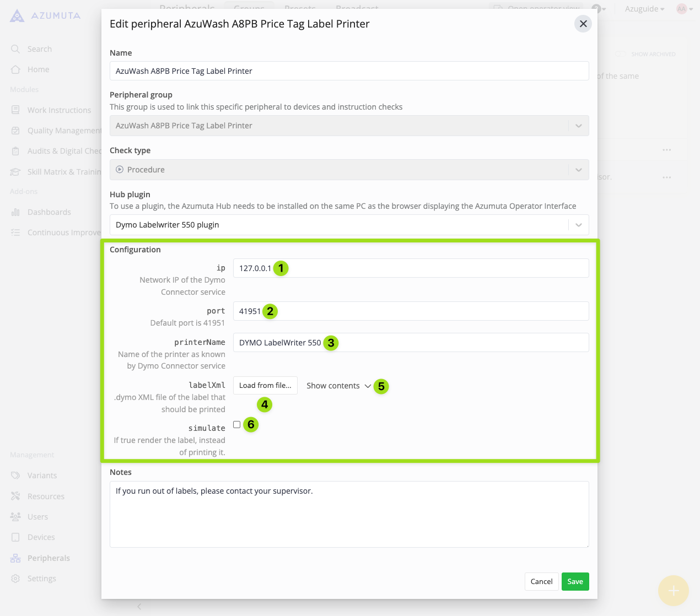700x616 pixels.
Task: Close the Edit peripheral dialog
Action: [583, 24]
